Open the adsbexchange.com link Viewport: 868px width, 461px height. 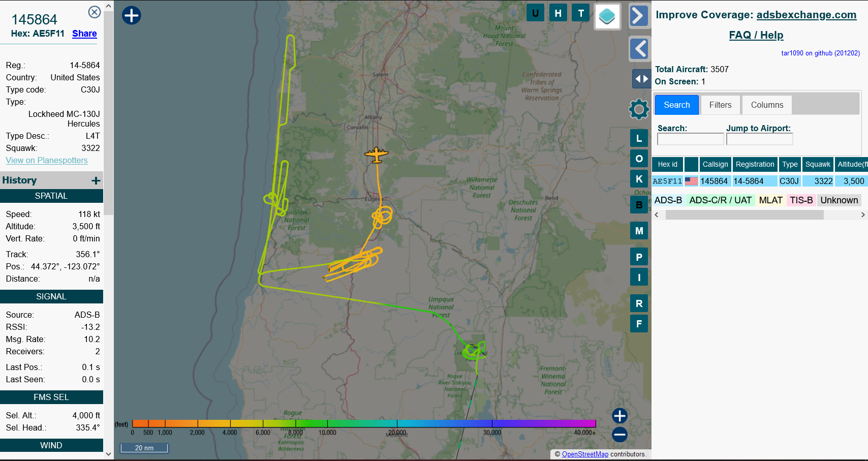tap(807, 15)
